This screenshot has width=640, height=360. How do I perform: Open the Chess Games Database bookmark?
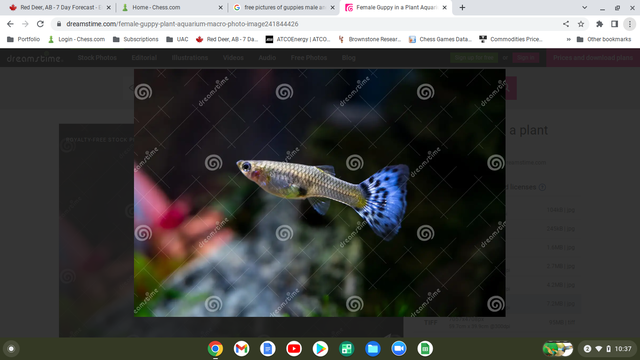[440, 39]
